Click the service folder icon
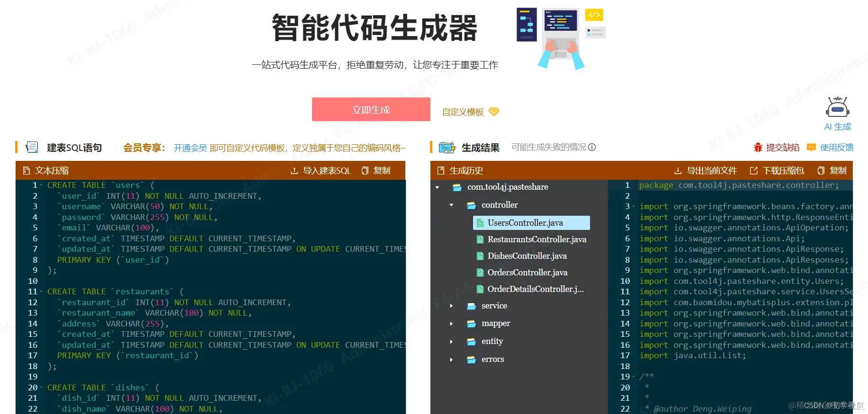868x414 pixels. 471,306
